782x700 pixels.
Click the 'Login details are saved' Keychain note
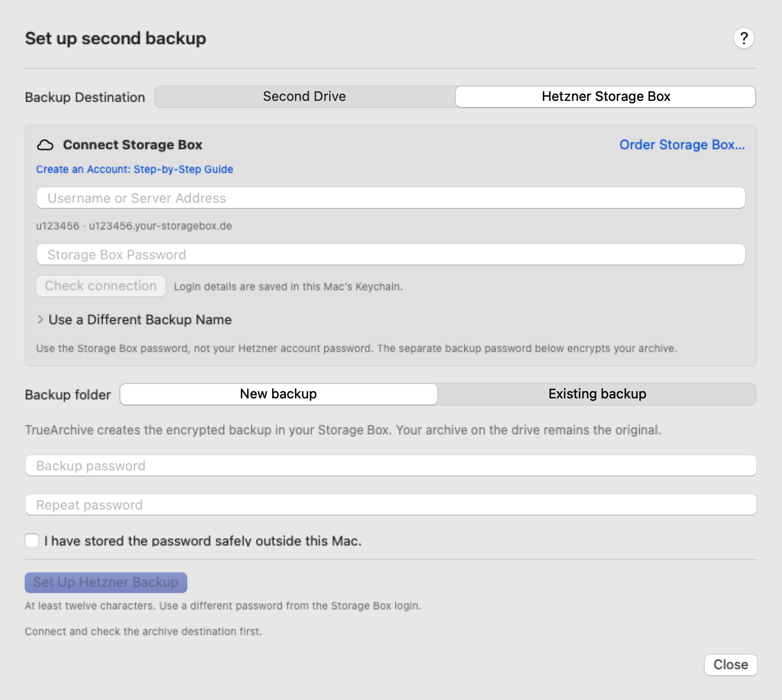288,287
